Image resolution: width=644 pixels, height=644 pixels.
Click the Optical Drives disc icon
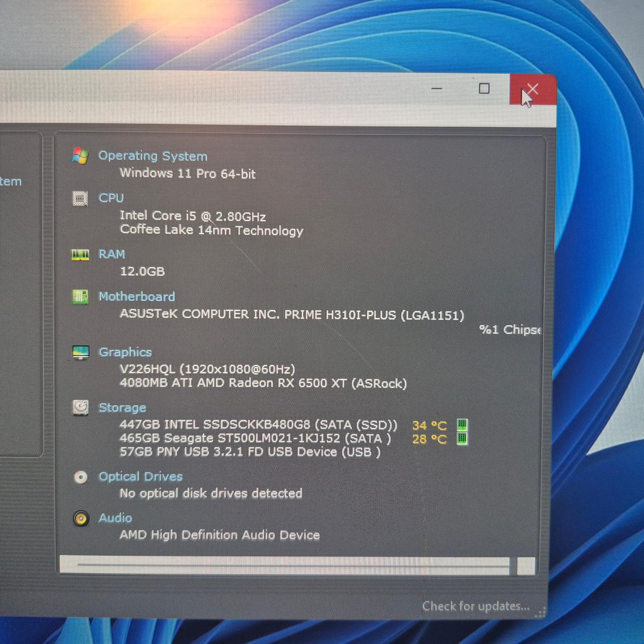[x=81, y=477]
